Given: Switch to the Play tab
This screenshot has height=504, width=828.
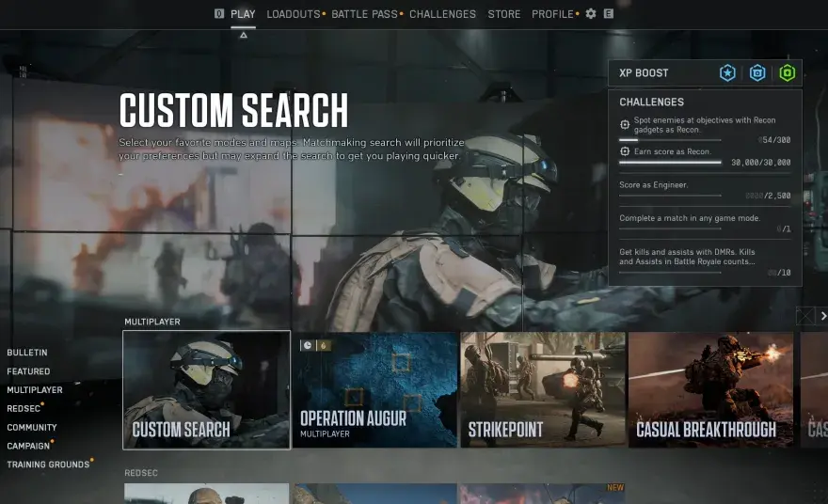Looking at the screenshot, I should tap(243, 14).
